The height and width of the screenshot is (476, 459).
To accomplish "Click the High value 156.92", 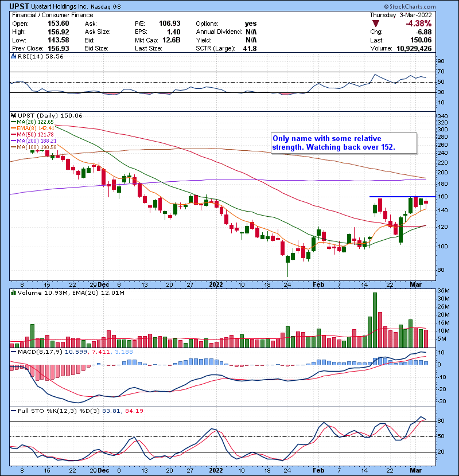I will point(59,32).
